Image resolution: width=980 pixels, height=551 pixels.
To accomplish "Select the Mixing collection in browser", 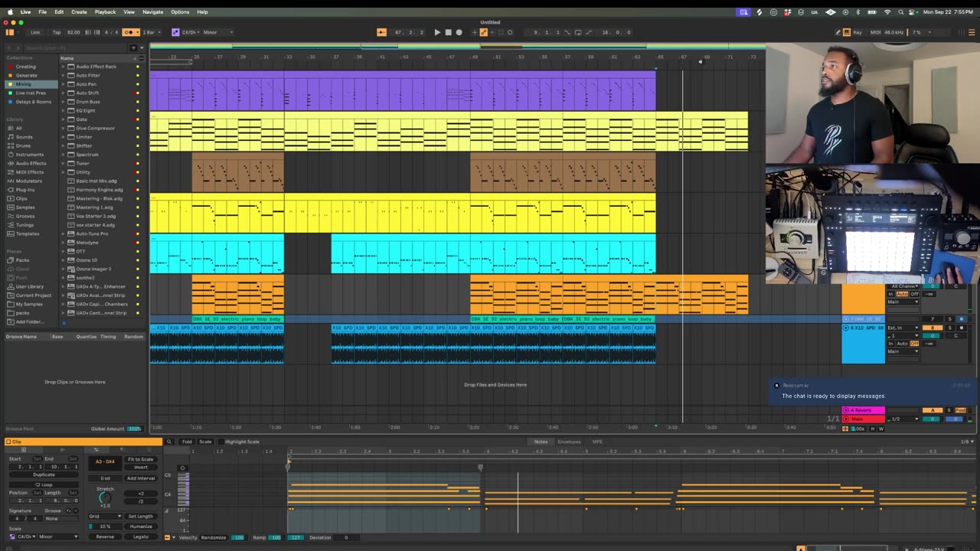I will coord(24,84).
